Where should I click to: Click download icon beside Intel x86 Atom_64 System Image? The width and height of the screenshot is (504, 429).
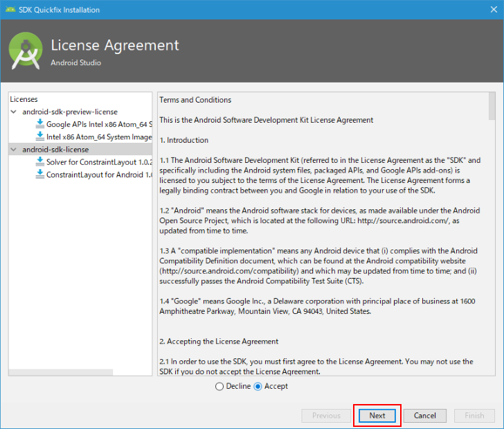coord(40,137)
